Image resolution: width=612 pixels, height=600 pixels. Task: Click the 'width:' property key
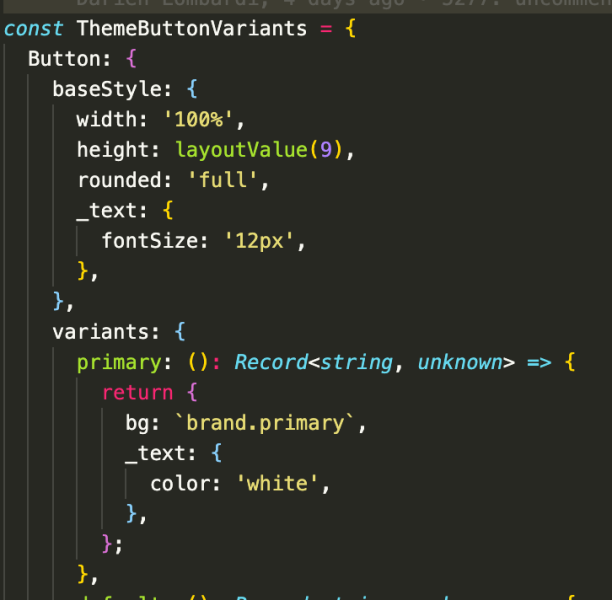point(112,119)
